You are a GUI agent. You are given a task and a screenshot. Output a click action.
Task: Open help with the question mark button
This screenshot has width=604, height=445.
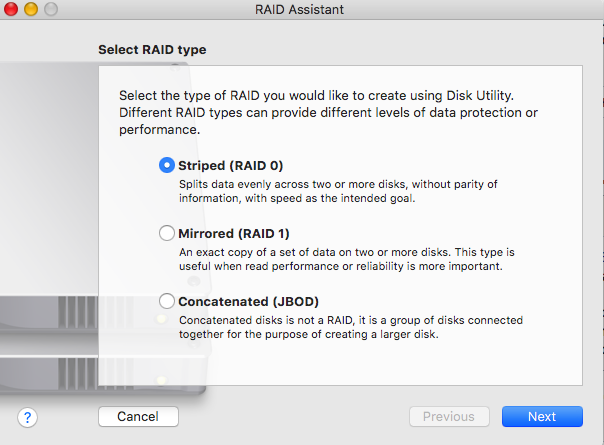27,416
